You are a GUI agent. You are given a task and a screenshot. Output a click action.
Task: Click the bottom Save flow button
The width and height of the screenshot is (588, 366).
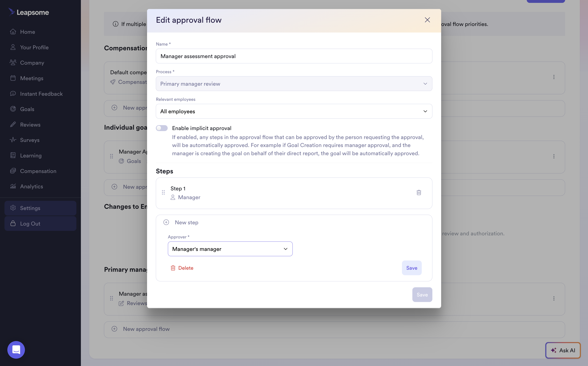click(x=422, y=295)
